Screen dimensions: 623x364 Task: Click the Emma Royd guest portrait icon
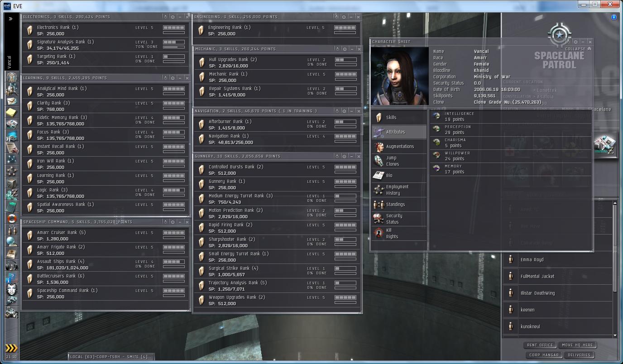(511, 259)
